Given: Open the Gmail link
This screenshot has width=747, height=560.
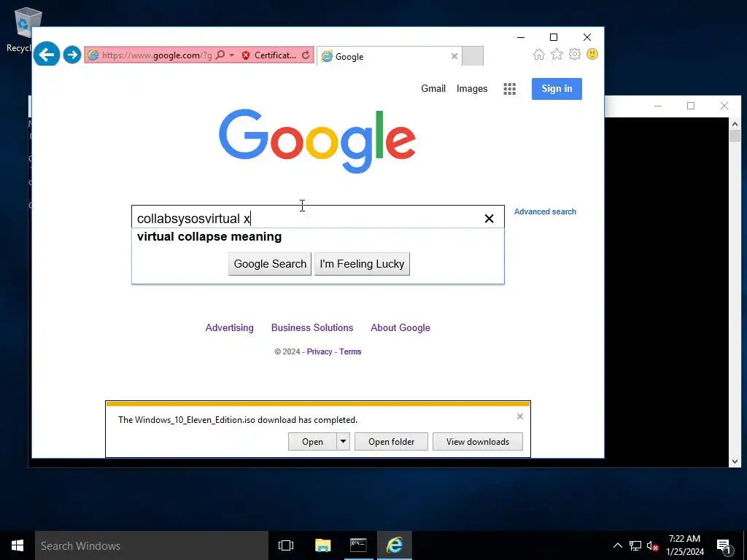Looking at the screenshot, I should coord(433,88).
